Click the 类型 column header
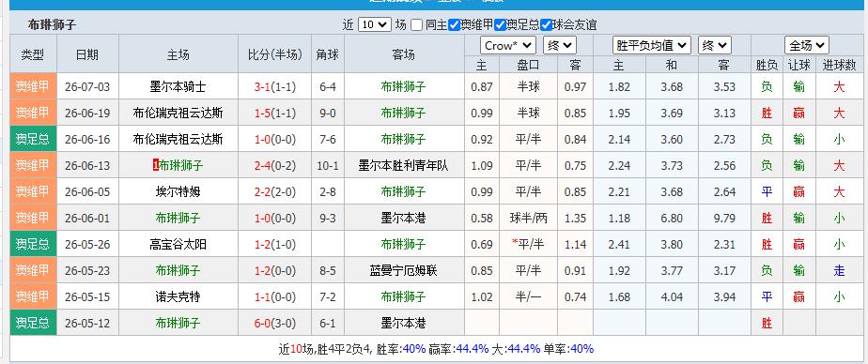The height and width of the screenshot is (364, 868). [x=33, y=54]
